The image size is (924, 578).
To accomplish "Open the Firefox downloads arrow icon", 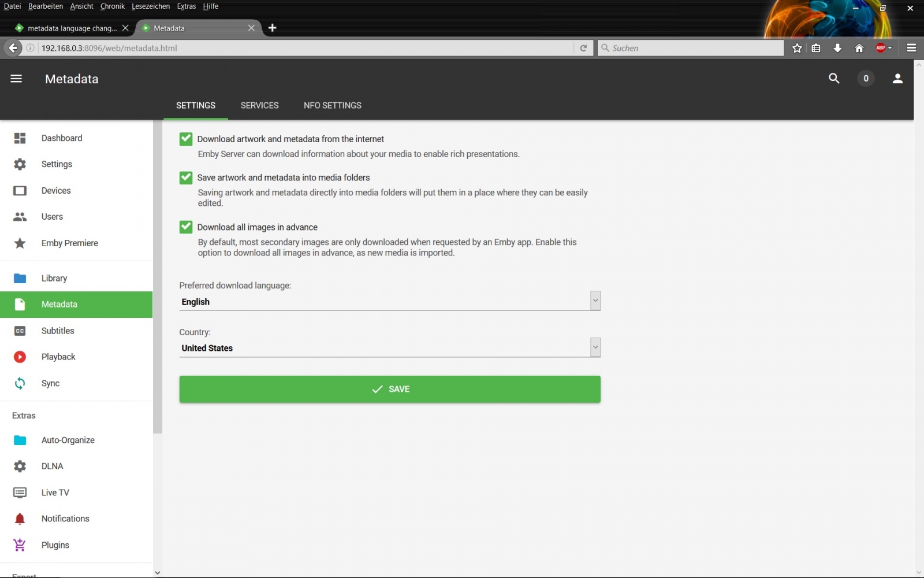I will tap(837, 48).
